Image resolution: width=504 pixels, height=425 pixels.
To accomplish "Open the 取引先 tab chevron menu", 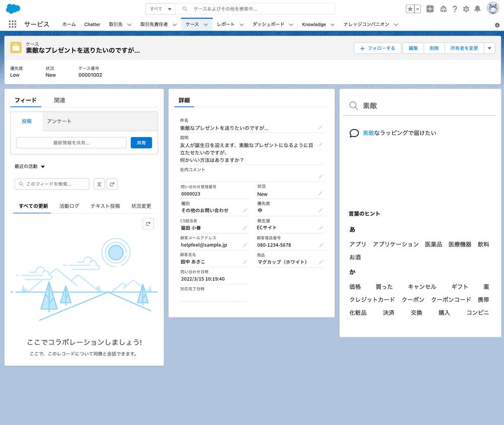I will [x=130, y=25].
